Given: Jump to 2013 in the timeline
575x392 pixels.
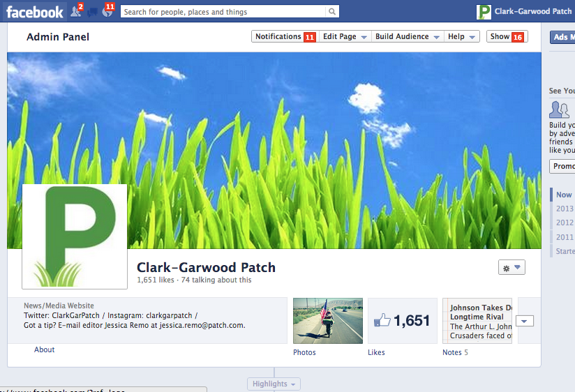Looking at the screenshot, I should point(565,209).
